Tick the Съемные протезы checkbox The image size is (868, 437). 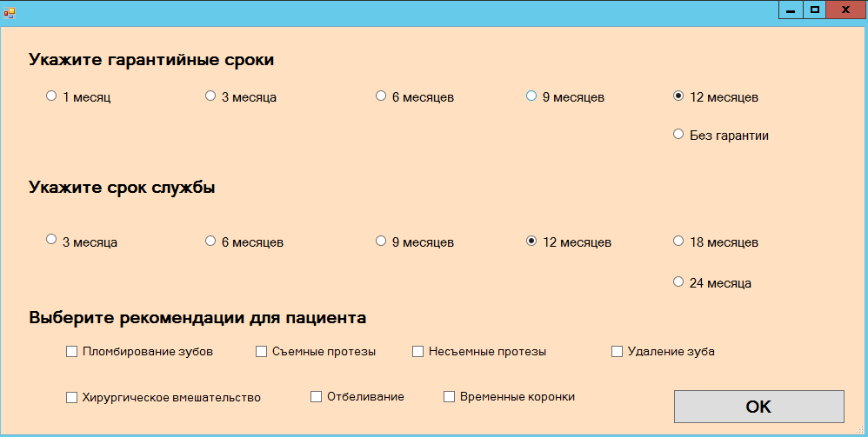[262, 352]
